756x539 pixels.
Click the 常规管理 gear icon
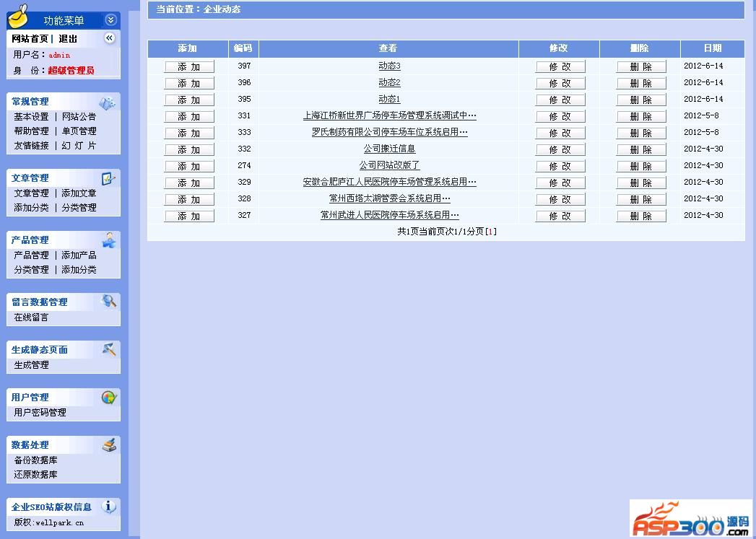[107, 102]
